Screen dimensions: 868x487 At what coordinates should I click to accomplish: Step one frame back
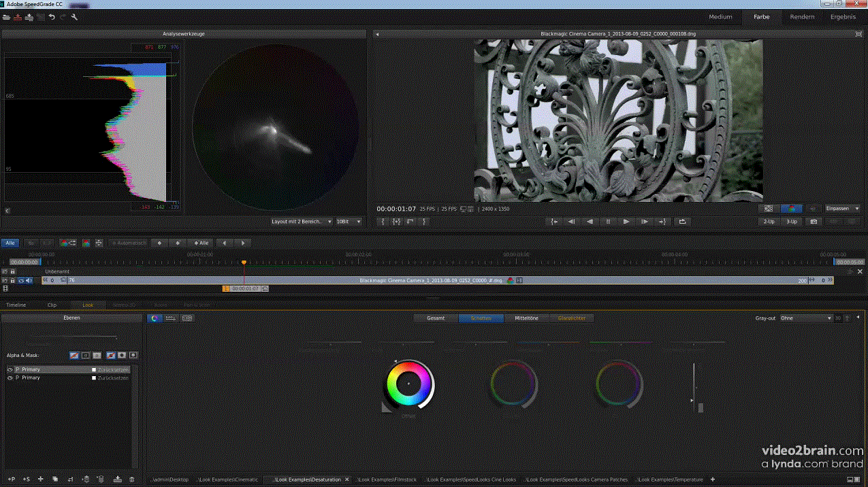click(573, 222)
